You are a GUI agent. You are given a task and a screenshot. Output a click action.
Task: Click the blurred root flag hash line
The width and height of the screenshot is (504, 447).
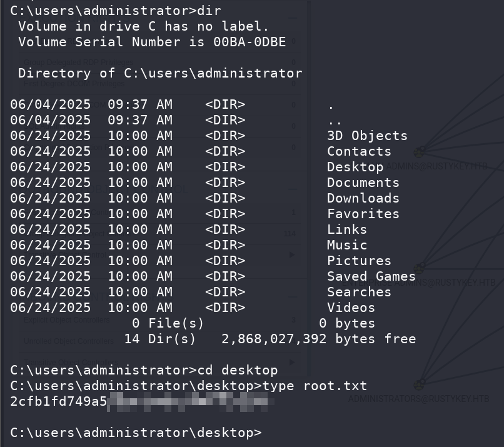142,402
